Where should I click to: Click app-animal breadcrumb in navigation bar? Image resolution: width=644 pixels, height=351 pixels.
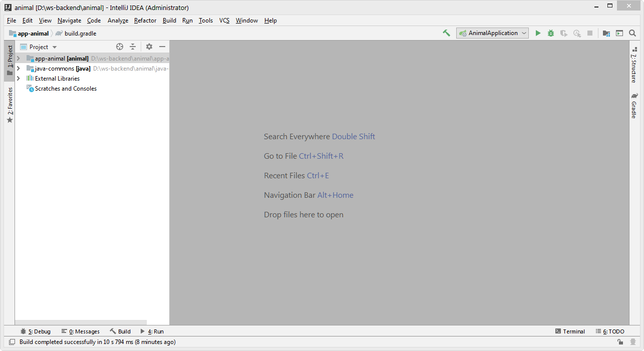click(29, 34)
